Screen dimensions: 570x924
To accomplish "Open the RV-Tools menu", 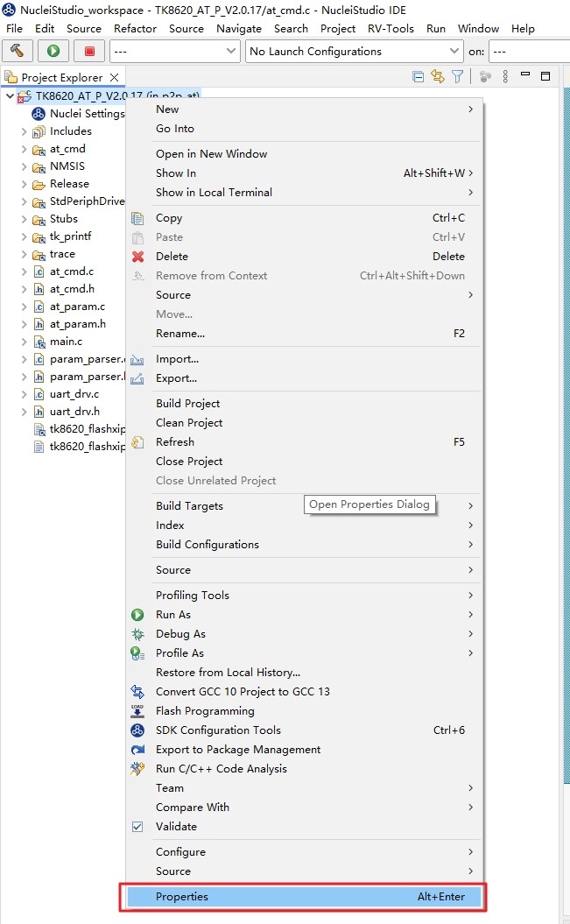I will point(391,28).
